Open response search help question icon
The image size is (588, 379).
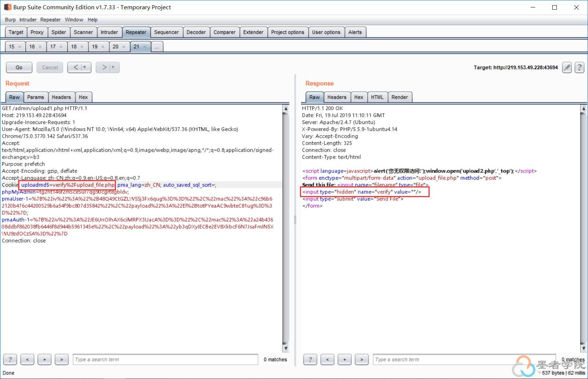point(310,359)
